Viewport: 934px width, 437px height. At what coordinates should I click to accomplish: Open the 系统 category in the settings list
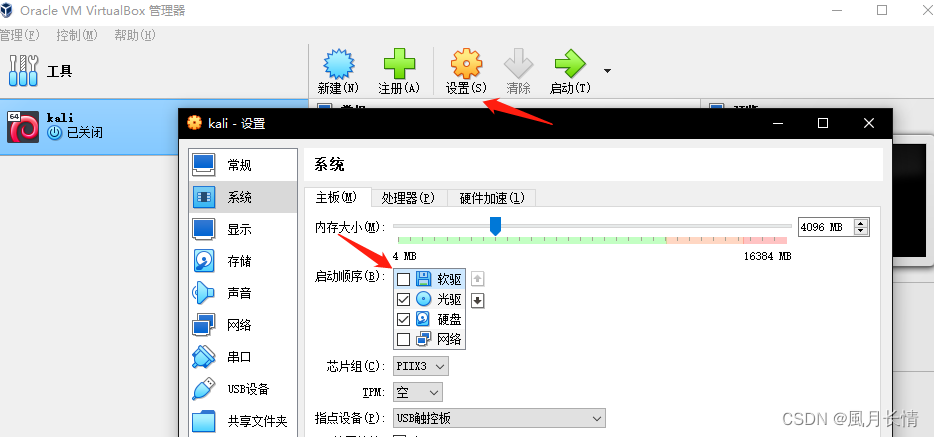tap(243, 197)
